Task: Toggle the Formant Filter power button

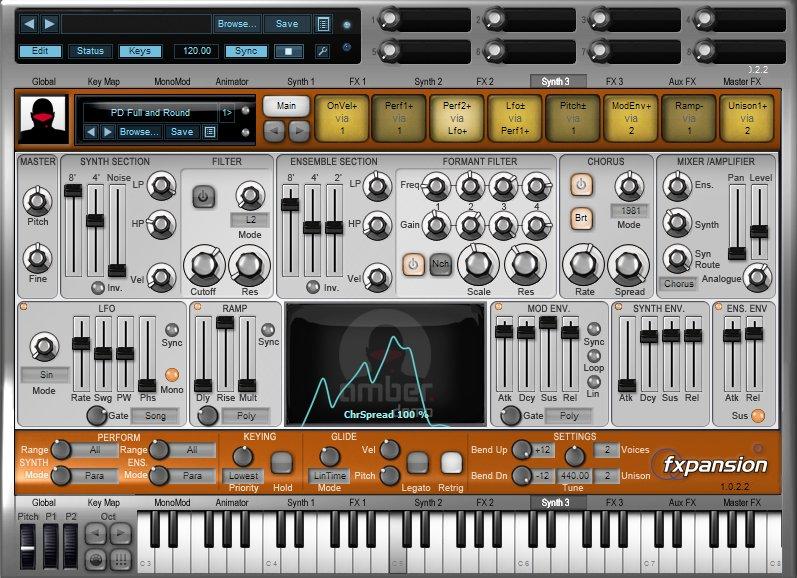Action: pos(413,264)
